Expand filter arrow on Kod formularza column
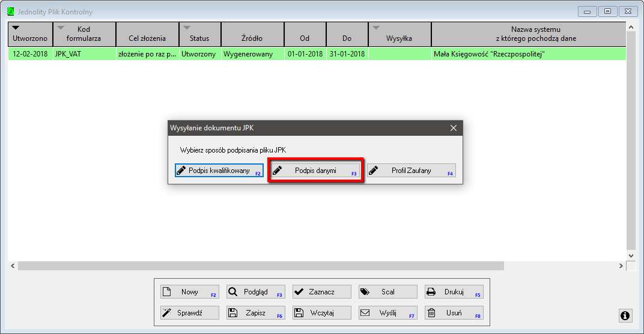Image resolution: width=644 pixels, height=334 pixels. pyautogui.click(x=60, y=28)
